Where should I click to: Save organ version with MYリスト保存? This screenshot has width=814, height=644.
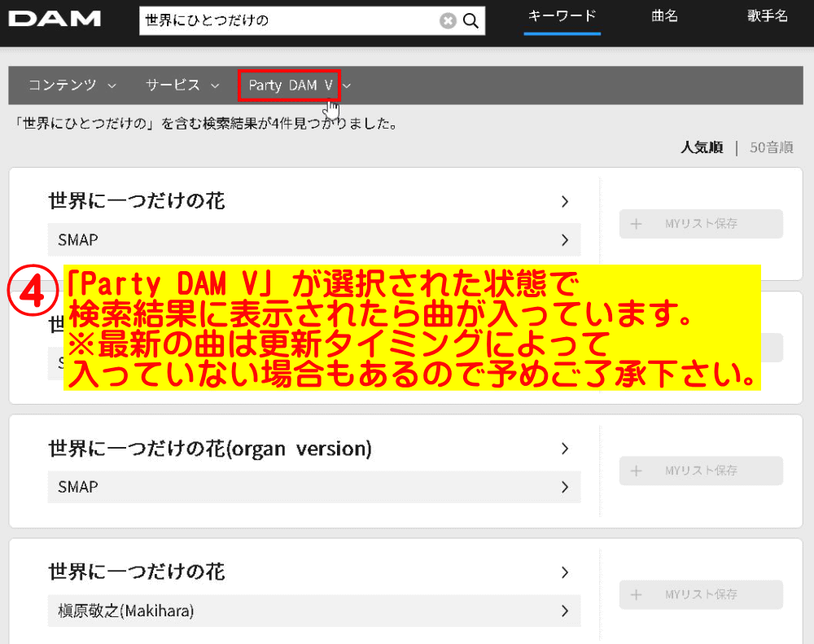point(701,471)
